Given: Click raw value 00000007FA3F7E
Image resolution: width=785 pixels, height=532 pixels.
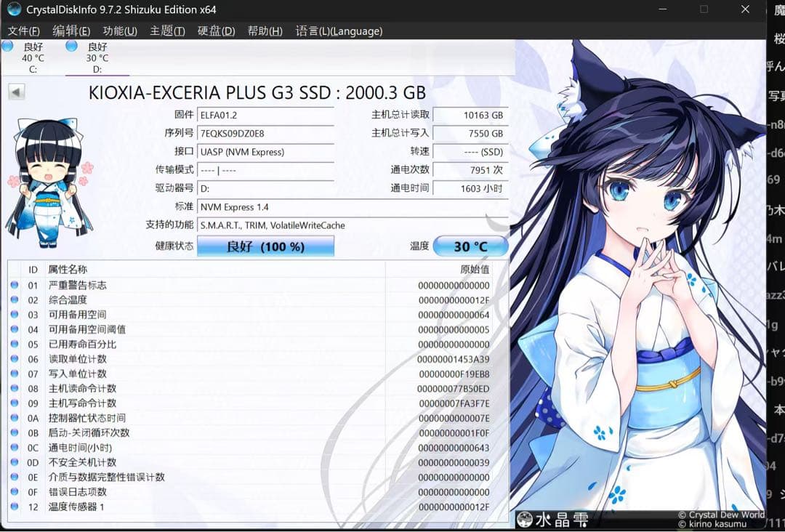Looking at the screenshot, I should tap(454, 403).
